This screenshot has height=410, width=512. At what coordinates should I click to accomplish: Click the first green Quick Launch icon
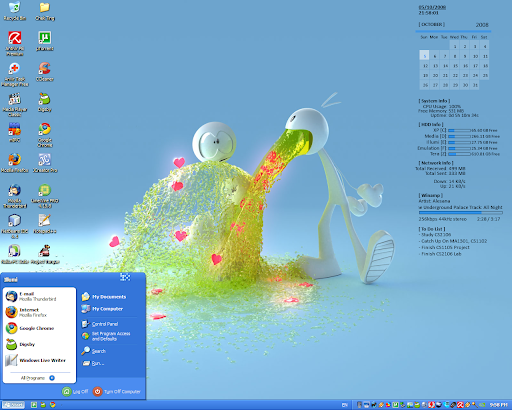(34, 405)
